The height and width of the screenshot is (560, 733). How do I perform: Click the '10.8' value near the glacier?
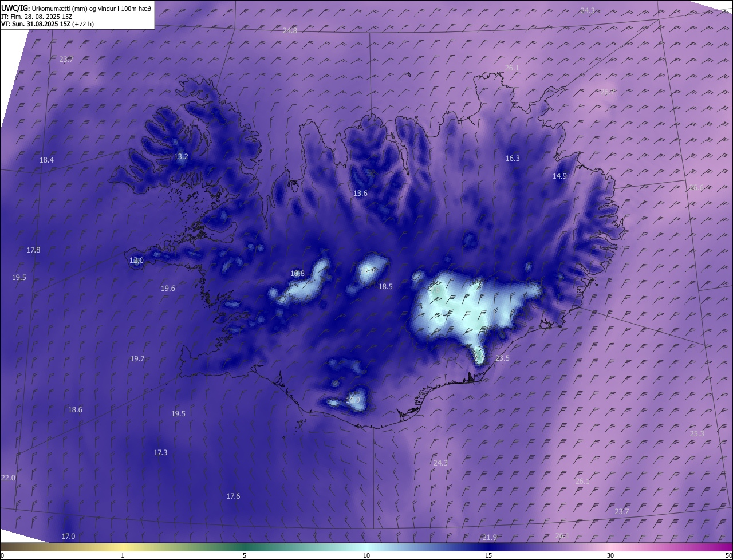tap(297, 274)
